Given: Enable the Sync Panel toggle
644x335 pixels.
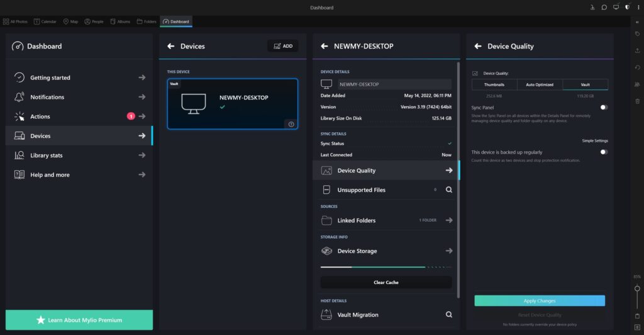Looking at the screenshot, I should coord(604,108).
